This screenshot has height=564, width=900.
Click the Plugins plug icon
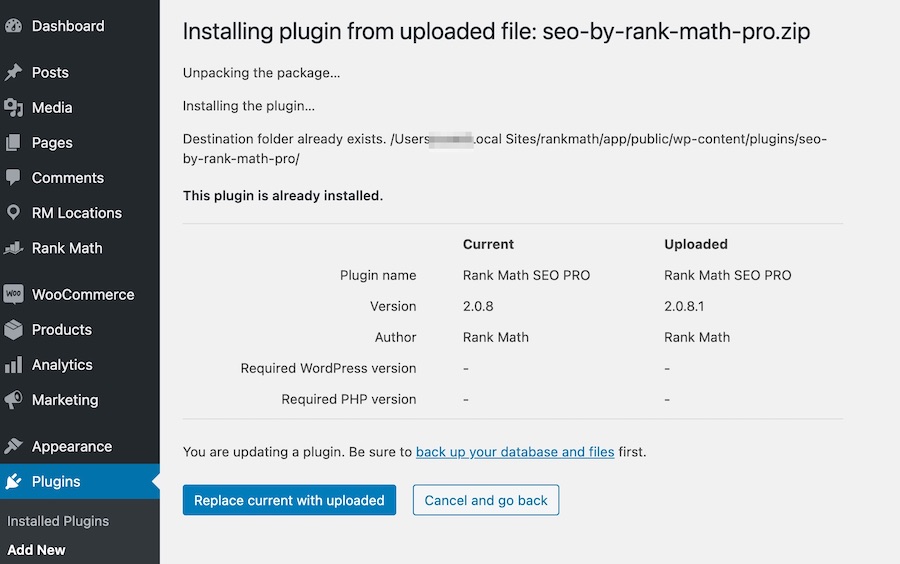click(x=13, y=481)
